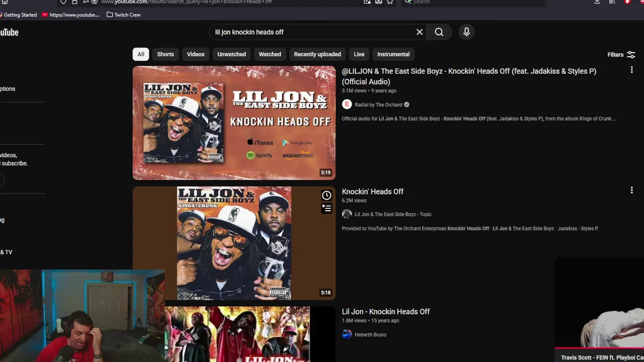Select the Instrumental filter chip
Screen dimensions: 644x362
[x=393, y=54]
